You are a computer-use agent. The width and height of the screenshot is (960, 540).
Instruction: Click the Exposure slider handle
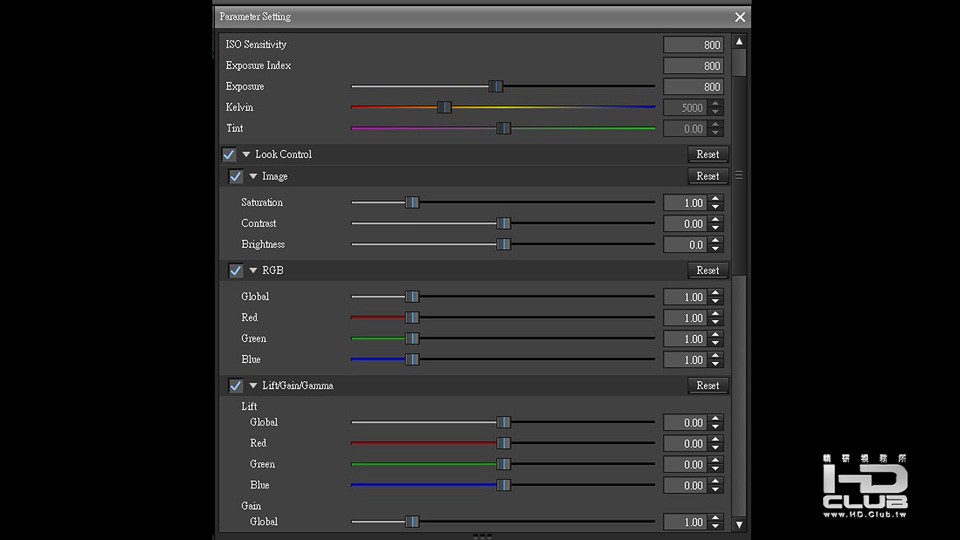(496, 86)
